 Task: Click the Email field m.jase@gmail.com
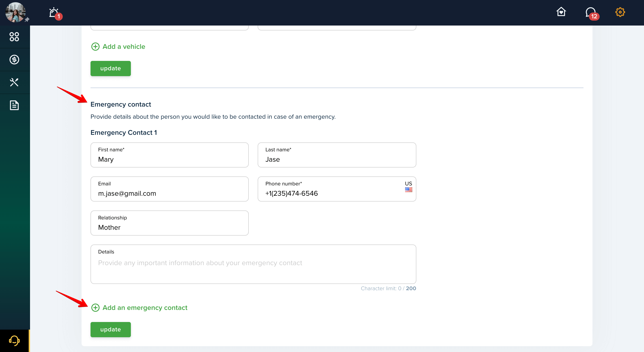pyautogui.click(x=169, y=189)
